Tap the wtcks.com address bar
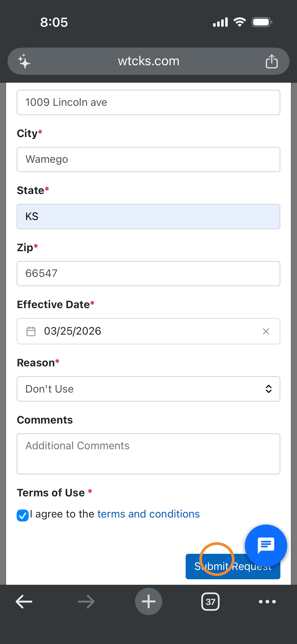Image resolution: width=297 pixels, height=644 pixels. [x=148, y=61]
